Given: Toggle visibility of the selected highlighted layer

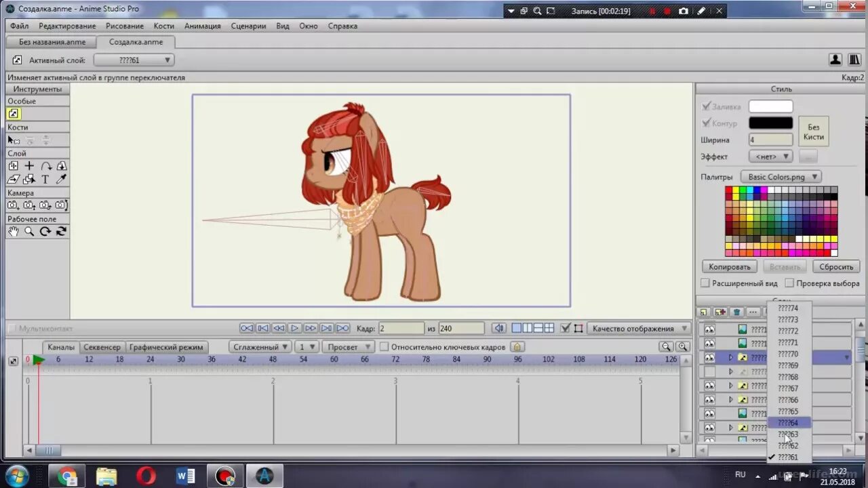Looking at the screenshot, I should point(709,357).
